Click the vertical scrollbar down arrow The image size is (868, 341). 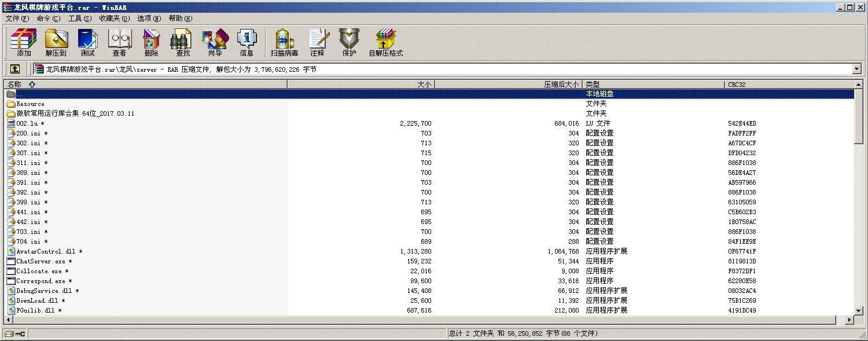click(x=859, y=311)
